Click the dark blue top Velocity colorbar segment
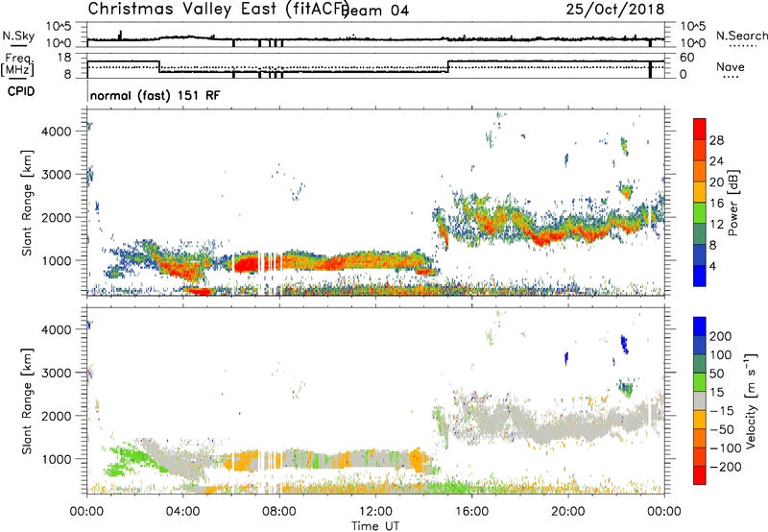This screenshot has height=532, width=768. coord(700,326)
